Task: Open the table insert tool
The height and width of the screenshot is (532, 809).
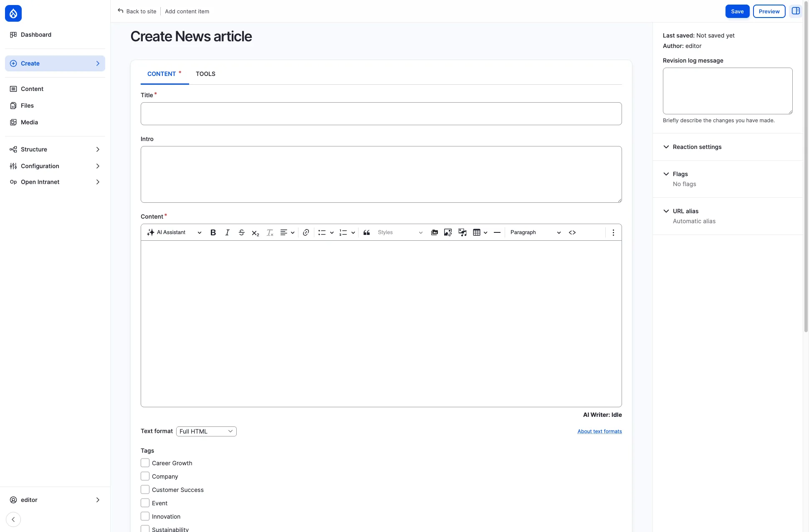Action: (477, 232)
